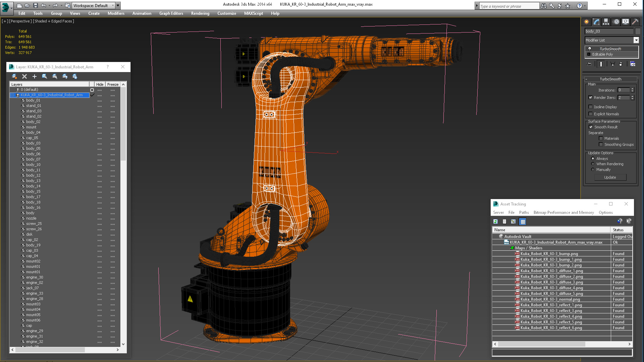Increase the Iterations spinner value
The width and height of the screenshot is (644, 362).
[x=632, y=89]
